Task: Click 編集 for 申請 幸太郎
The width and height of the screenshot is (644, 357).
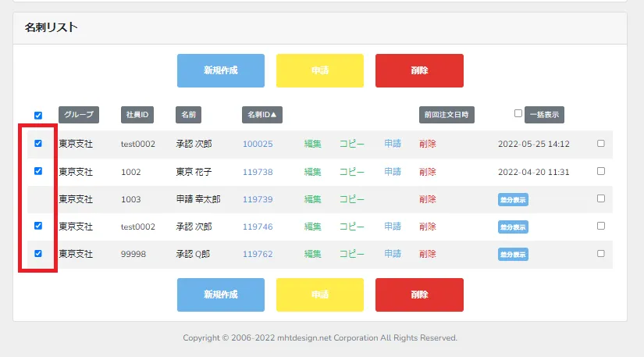Action: click(x=312, y=200)
